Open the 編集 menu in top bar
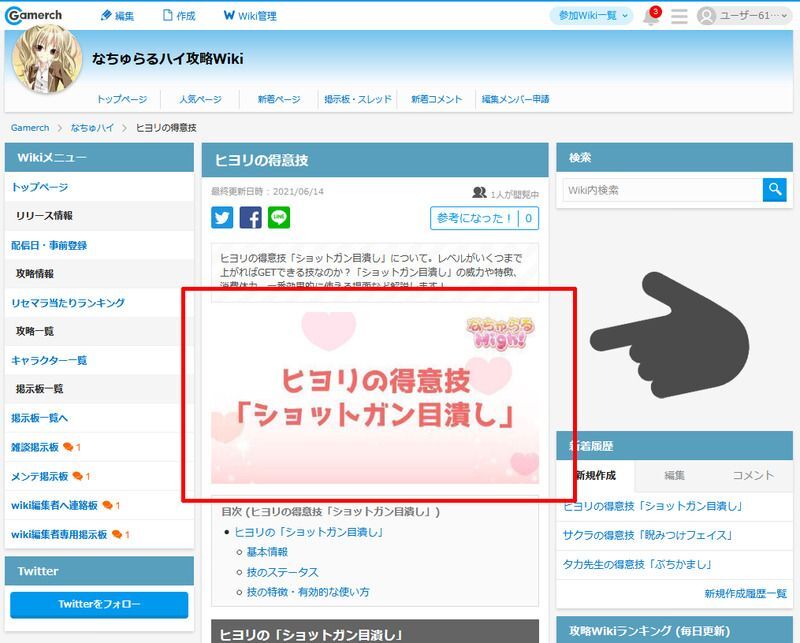This screenshot has width=800, height=643. point(117,16)
